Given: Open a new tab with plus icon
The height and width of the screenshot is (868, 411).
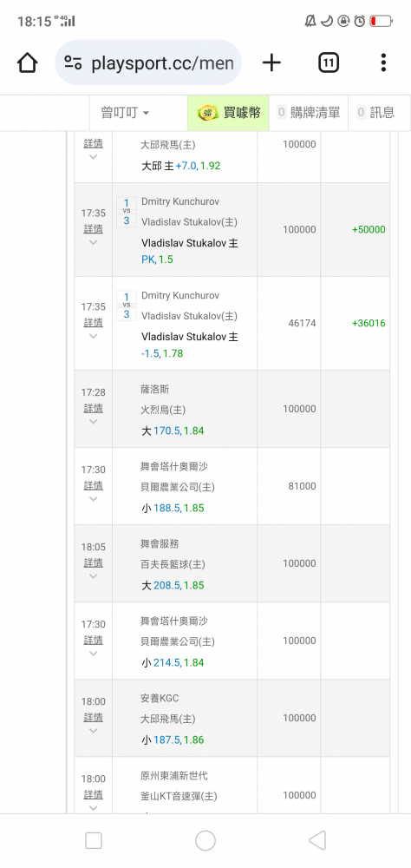Looking at the screenshot, I should [271, 62].
